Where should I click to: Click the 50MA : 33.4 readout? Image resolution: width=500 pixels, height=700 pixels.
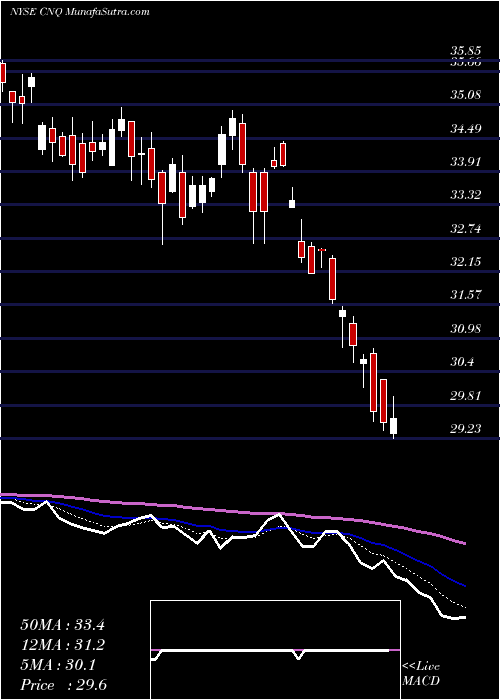pos(62,625)
